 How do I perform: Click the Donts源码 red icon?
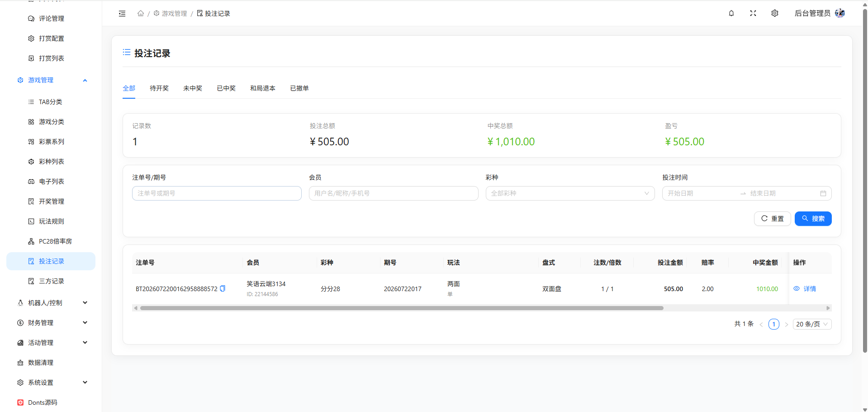[x=20, y=402]
